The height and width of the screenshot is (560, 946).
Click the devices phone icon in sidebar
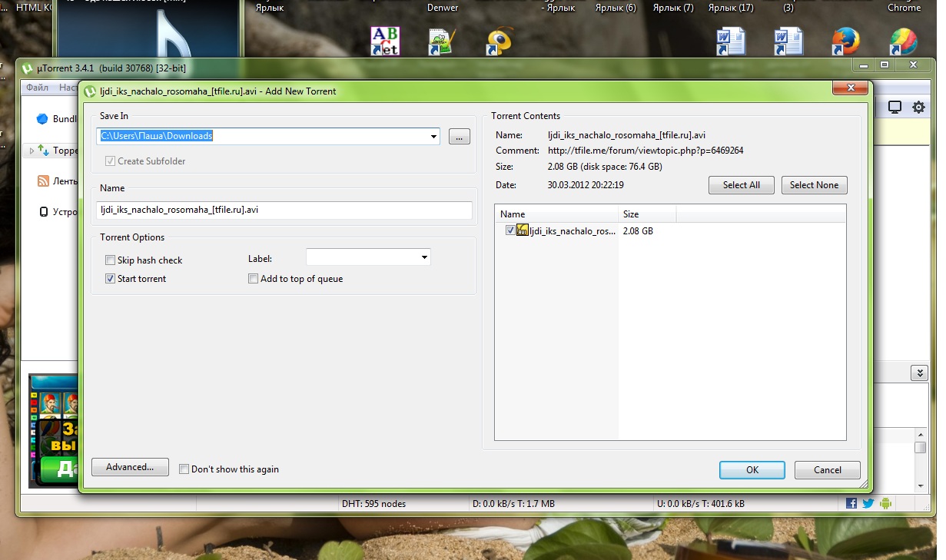click(x=44, y=212)
